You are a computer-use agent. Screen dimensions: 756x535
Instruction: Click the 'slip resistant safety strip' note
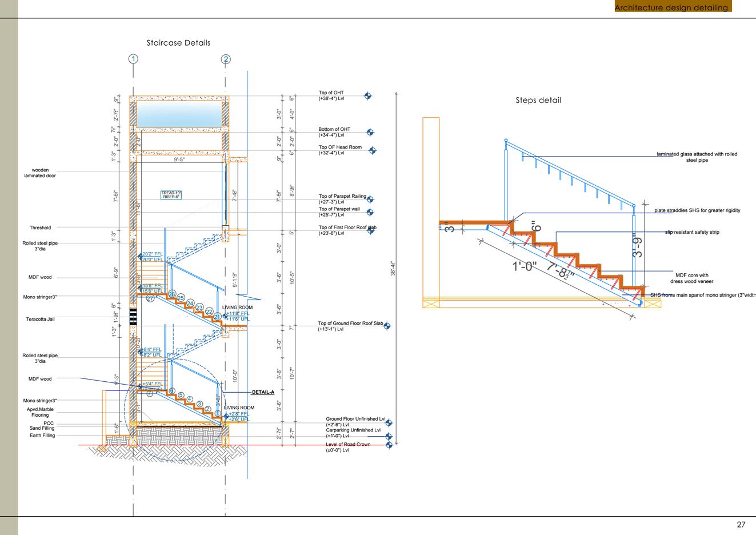[692, 232]
